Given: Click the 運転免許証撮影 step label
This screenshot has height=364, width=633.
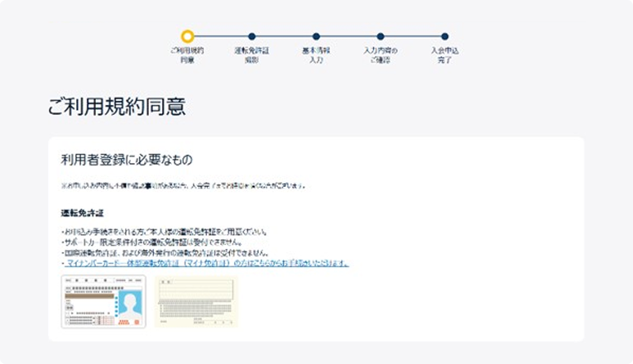Looking at the screenshot, I should pos(252,55).
